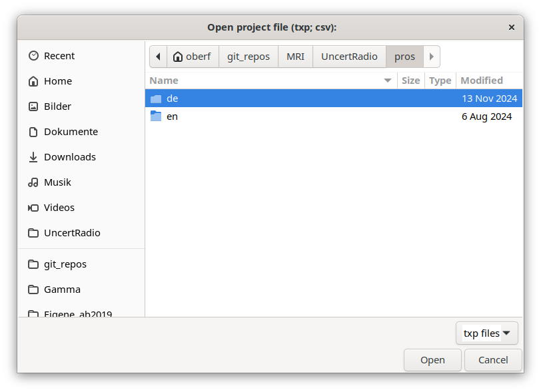Click the Recent clock icon in sidebar
The width and height of the screenshot is (541, 392).
(x=33, y=56)
